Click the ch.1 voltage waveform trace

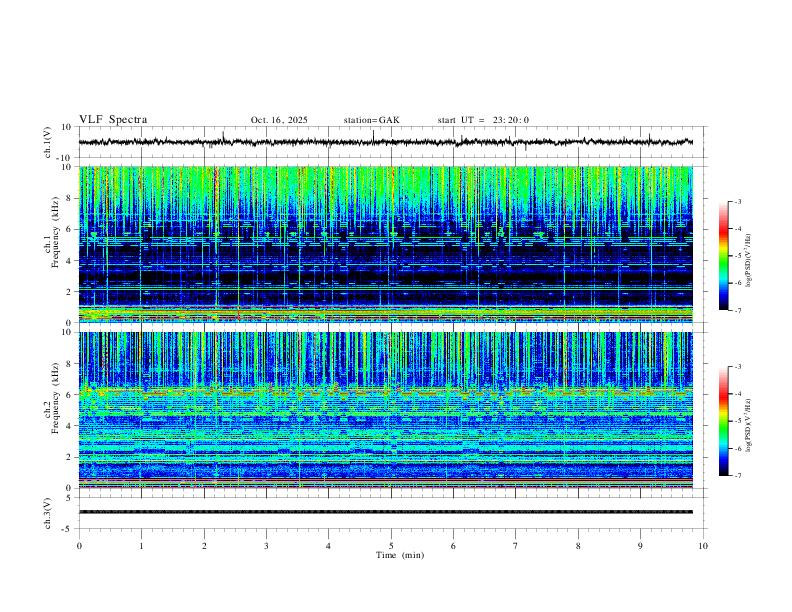(x=386, y=142)
